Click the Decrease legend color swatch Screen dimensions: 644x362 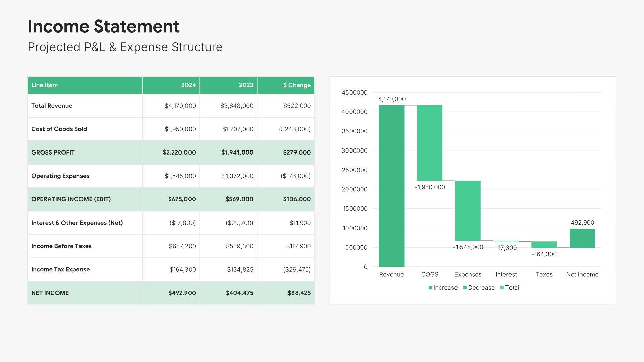tap(465, 288)
